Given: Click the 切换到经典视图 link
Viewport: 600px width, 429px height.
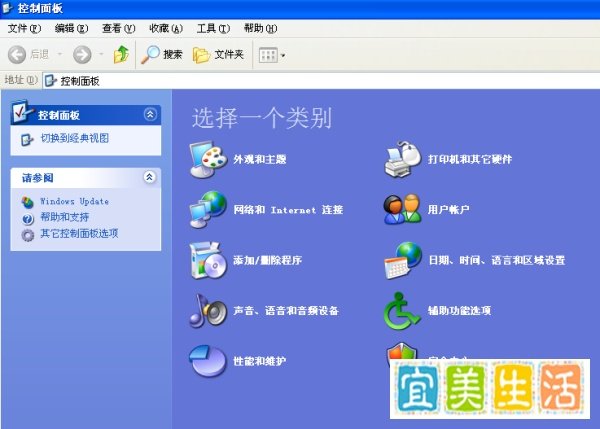Looking at the screenshot, I should point(75,138).
